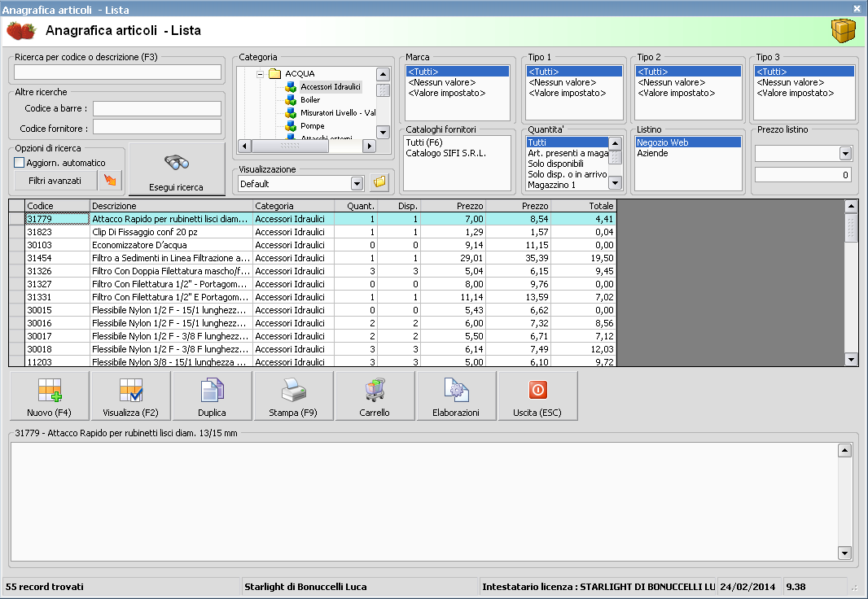Image resolution: width=868 pixels, height=599 pixels.
Task: Click the orange arrow icon next to Filtri avanzati
Action: (x=109, y=180)
